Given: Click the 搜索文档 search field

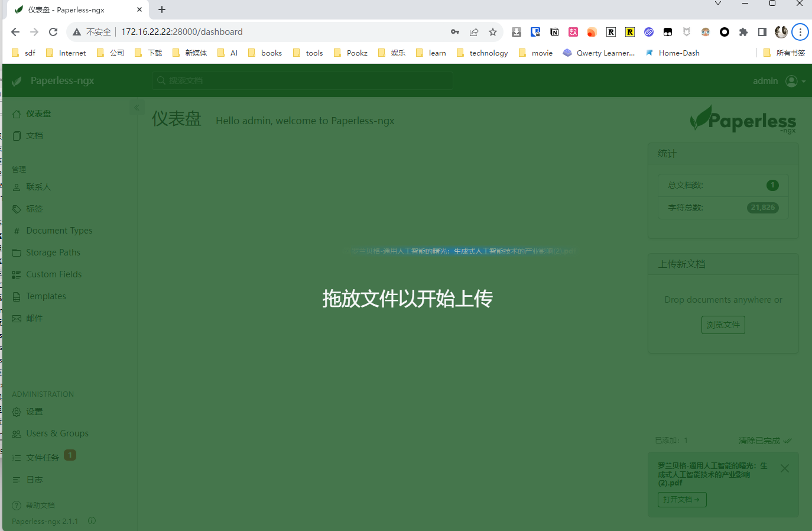Looking at the screenshot, I should [302, 80].
